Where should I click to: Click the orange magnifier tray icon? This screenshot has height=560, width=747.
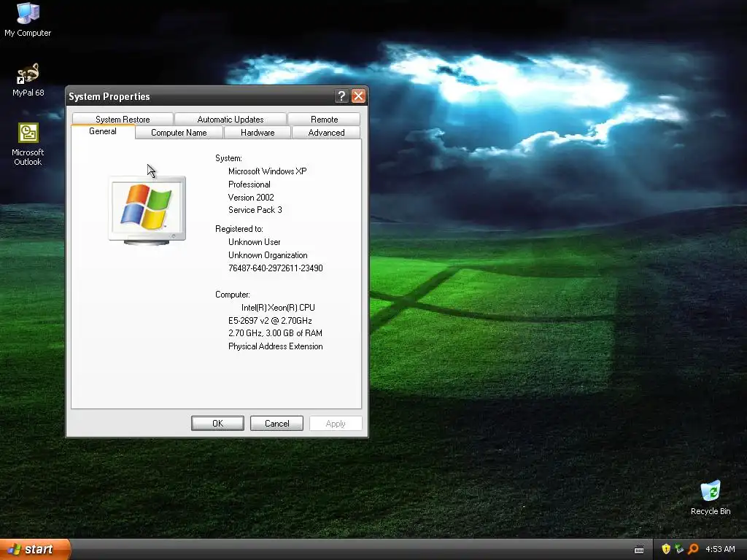(693, 549)
